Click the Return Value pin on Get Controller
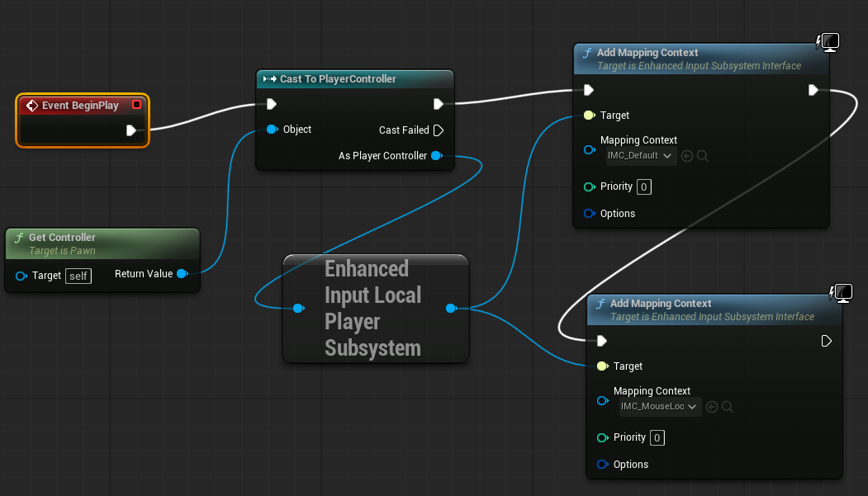868x496 pixels. [182, 274]
